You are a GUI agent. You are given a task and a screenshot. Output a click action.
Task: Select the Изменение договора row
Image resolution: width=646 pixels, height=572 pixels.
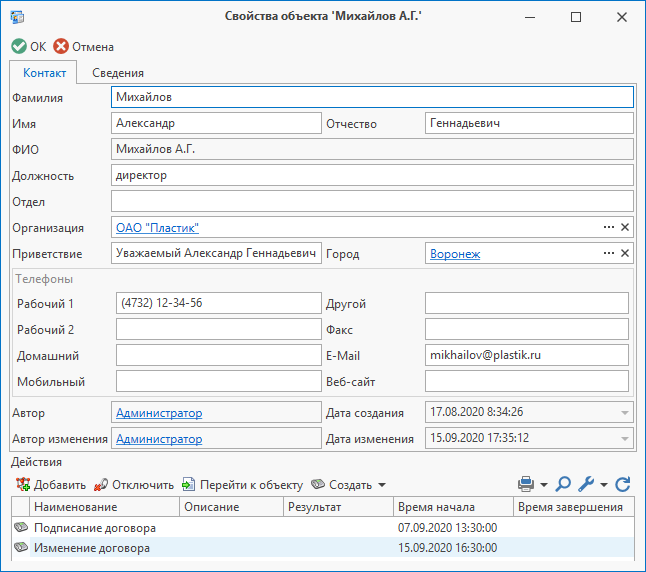(323, 547)
